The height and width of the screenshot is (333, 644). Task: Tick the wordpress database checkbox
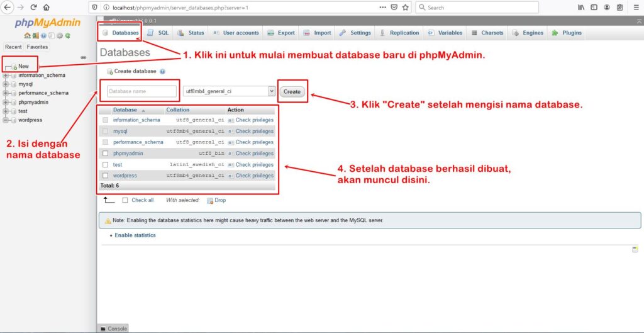click(x=105, y=176)
